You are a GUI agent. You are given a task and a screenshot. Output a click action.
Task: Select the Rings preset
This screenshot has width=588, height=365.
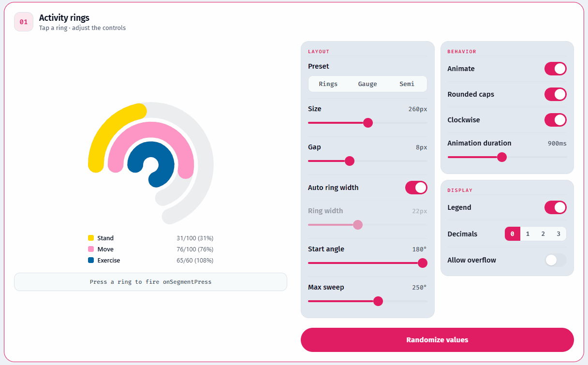(328, 84)
